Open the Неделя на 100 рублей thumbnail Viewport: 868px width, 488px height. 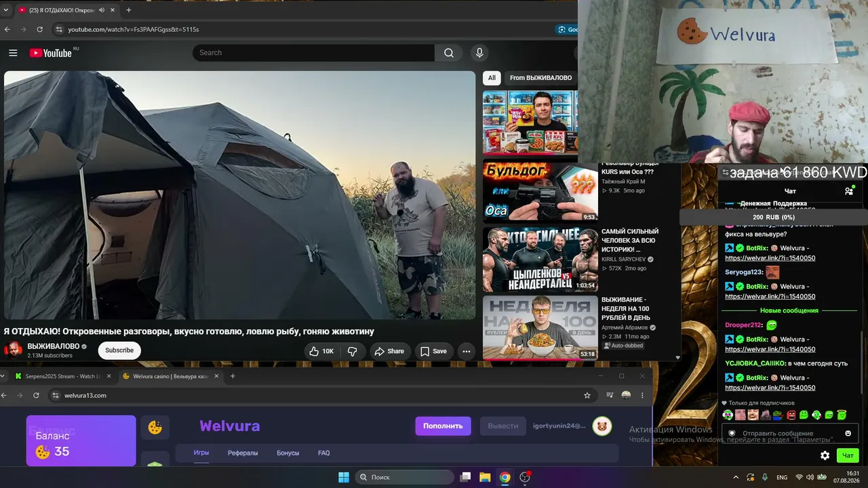pos(540,327)
